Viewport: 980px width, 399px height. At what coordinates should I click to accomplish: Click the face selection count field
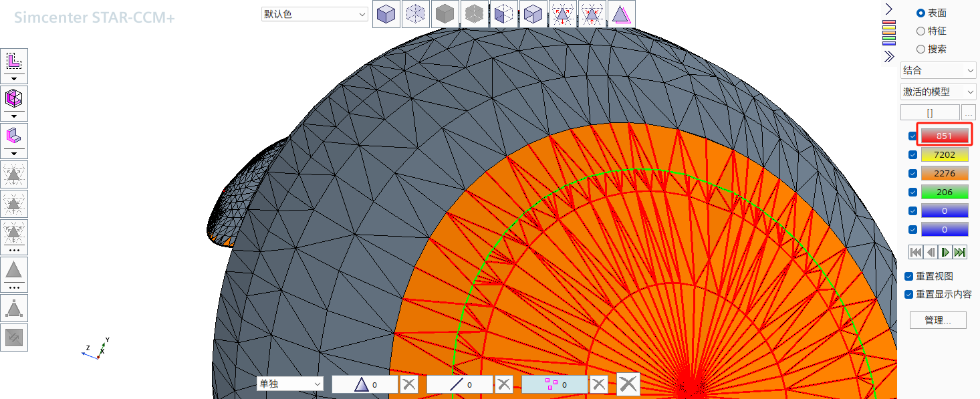coord(365,384)
